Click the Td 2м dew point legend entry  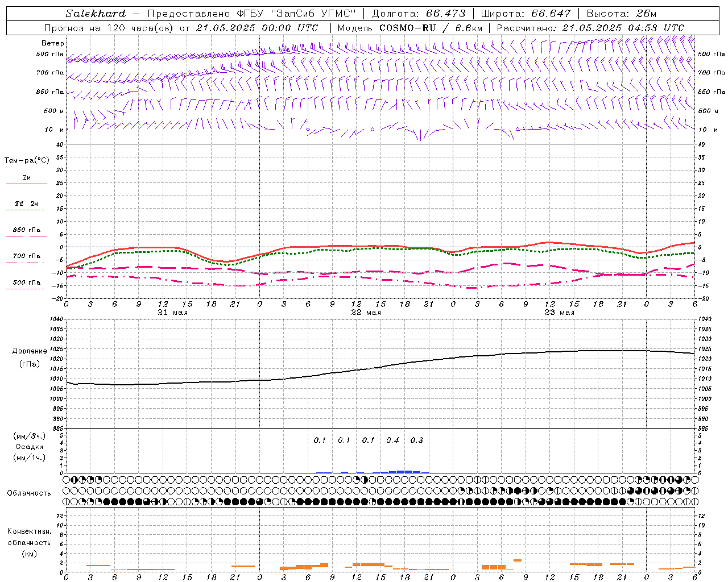pyautogui.click(x=27, y=203)
